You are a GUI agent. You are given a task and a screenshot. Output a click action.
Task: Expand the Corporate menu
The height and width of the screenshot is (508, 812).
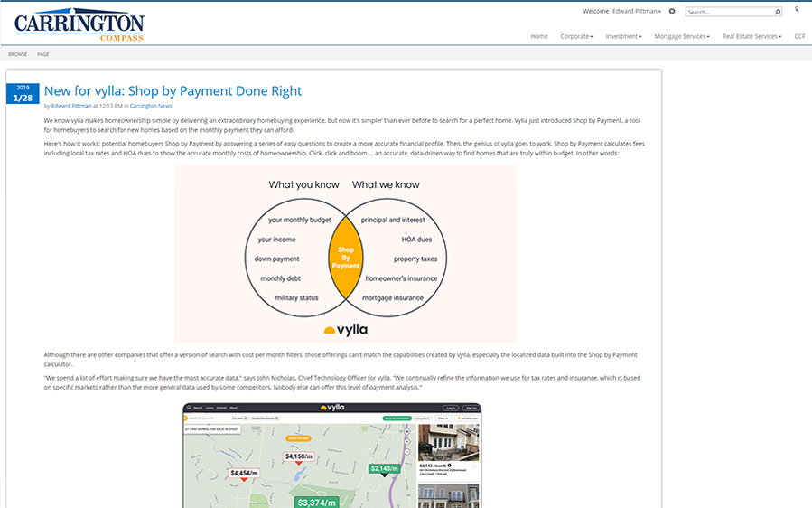tap(576, 36)
